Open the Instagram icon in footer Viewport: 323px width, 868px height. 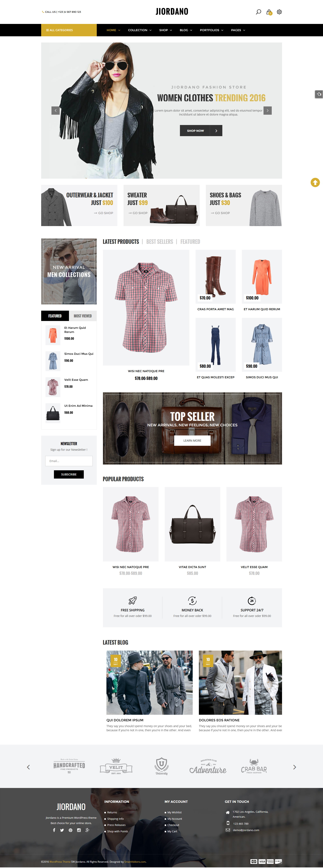point(79,830)
